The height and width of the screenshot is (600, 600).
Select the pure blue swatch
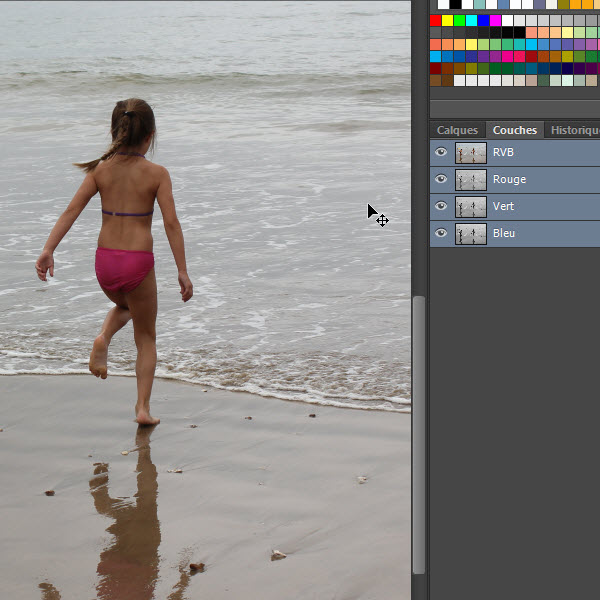point(484,20)
